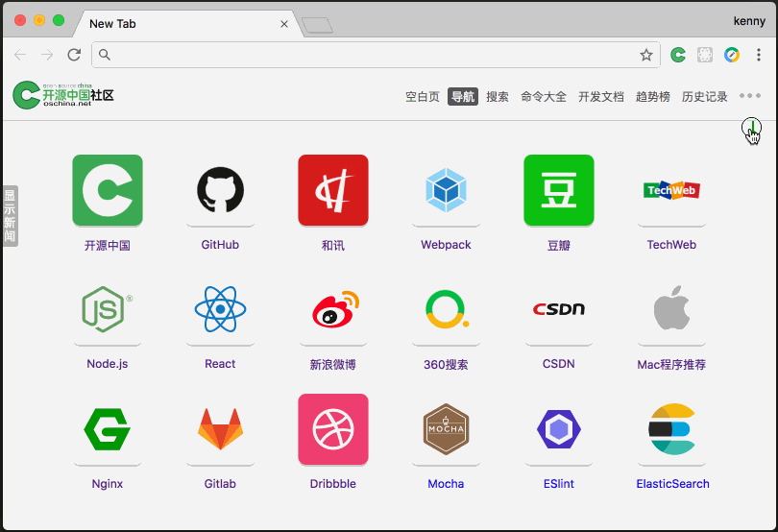Open the GitHub octocat icon

[x=220, y=190]
